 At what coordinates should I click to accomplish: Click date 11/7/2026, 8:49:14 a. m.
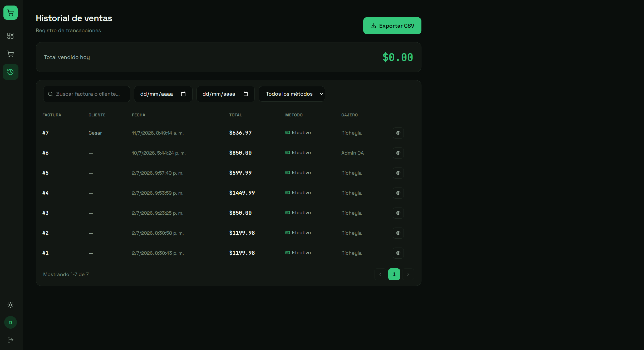[x=158, y=133]
